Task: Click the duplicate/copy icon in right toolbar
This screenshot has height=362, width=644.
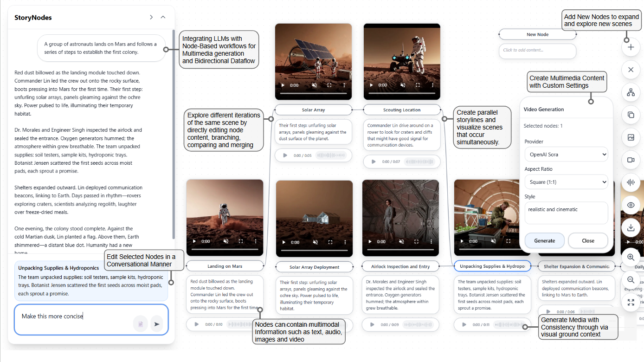Action: point(631,115)
